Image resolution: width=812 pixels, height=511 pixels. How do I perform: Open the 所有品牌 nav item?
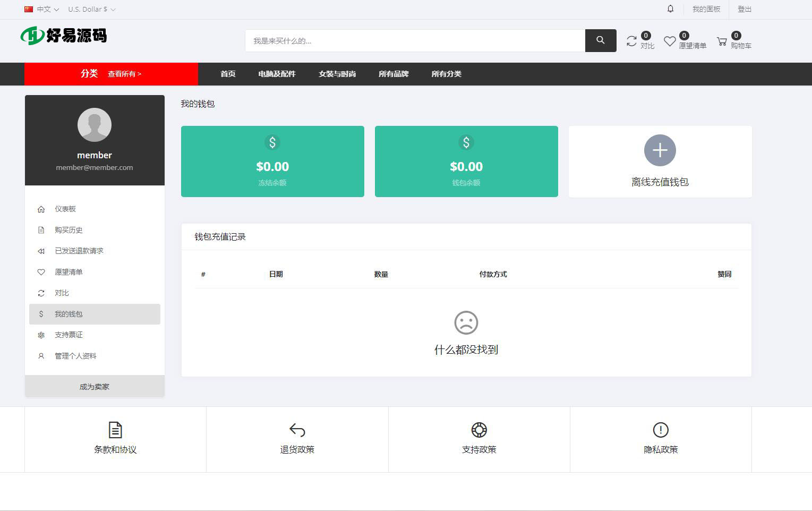(x=394, y=74)
